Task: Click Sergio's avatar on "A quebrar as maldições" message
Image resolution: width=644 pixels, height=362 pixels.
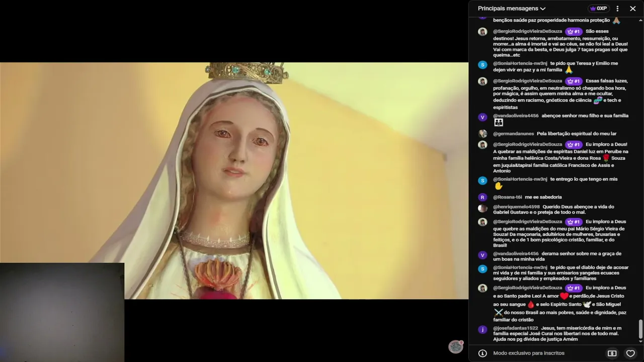Action: 482,145
